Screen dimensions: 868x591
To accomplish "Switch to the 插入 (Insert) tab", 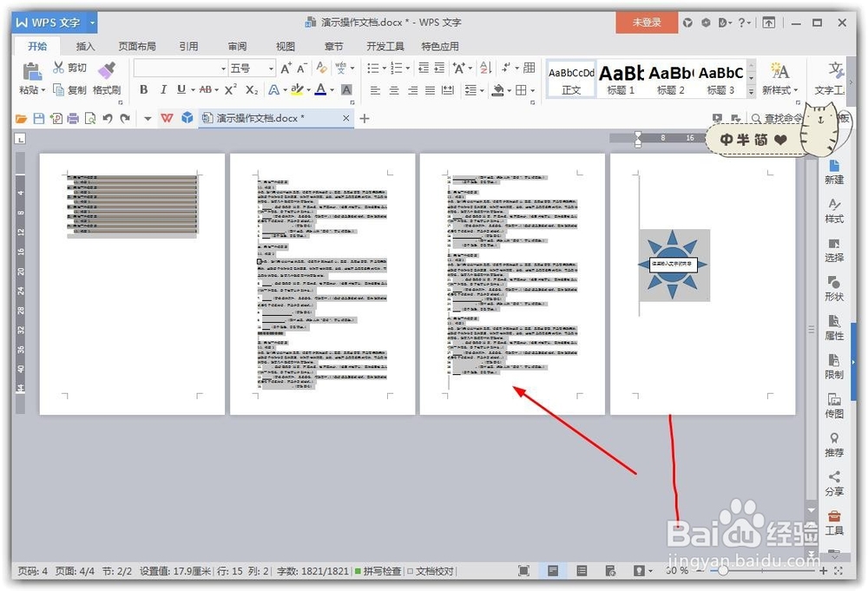I will tap(85, 47).
